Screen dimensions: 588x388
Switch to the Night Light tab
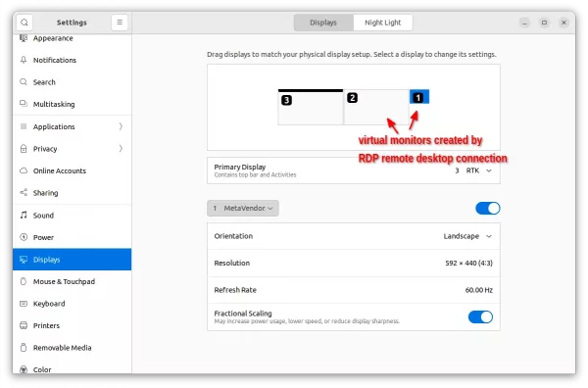click(x=383, y=23)
